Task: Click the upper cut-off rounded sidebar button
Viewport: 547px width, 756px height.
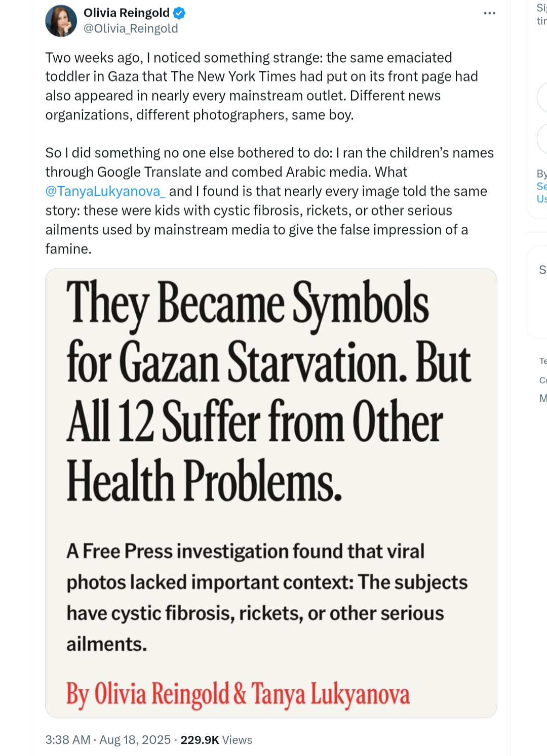Action: 542,97
